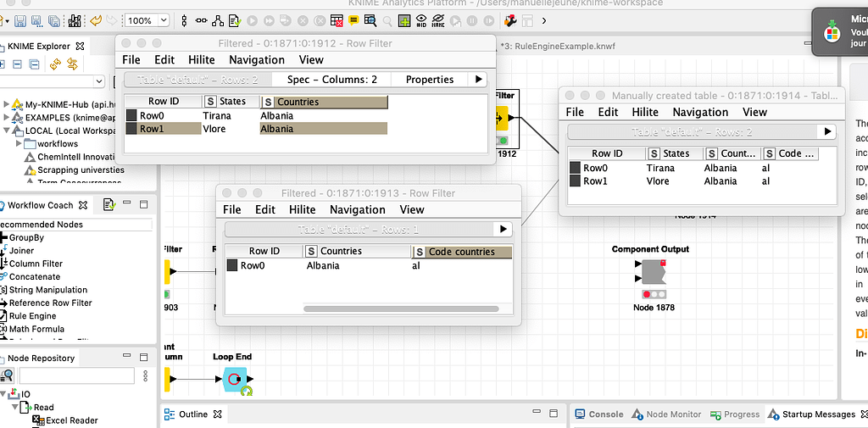The height and width of the screenshot is (428, 868).
Task: Select ChemIntell Innovation workflow in Explorer
Action: click(x=76, y=157)
